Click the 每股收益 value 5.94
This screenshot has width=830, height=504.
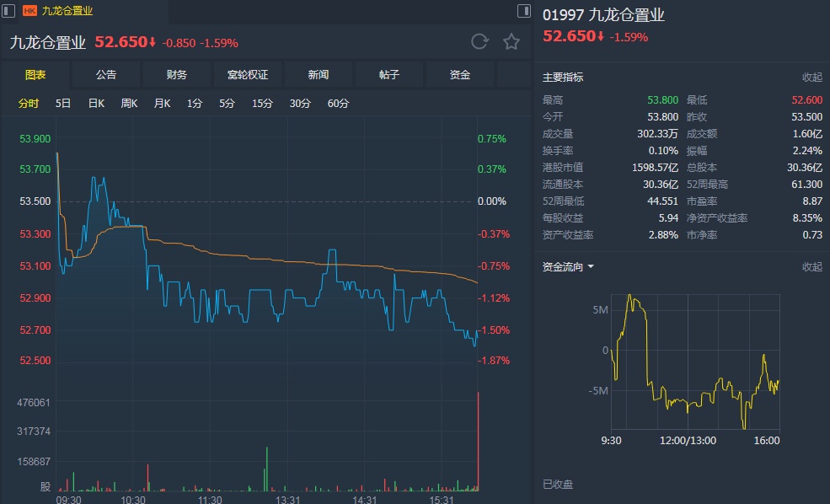[668, 218]
